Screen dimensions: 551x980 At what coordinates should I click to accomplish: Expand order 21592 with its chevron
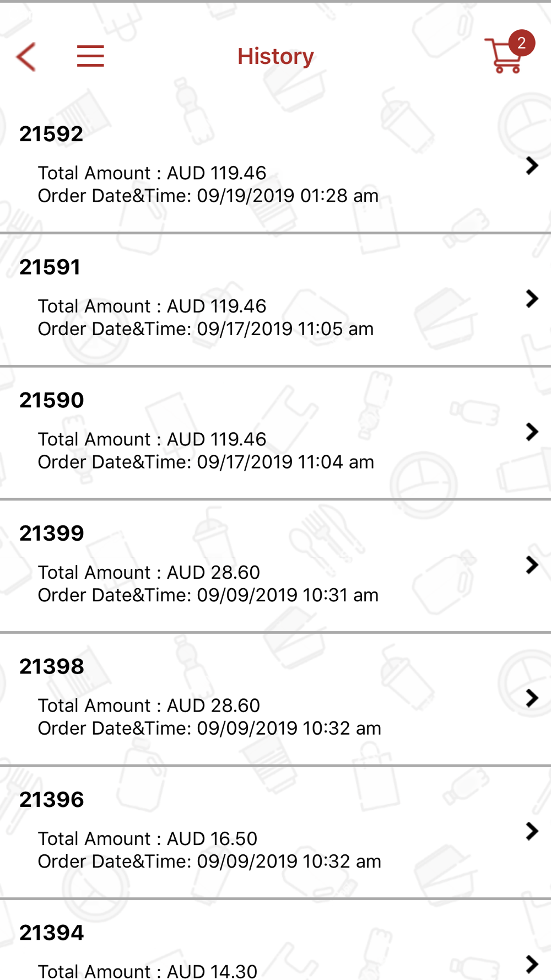[x=532, y=165]
